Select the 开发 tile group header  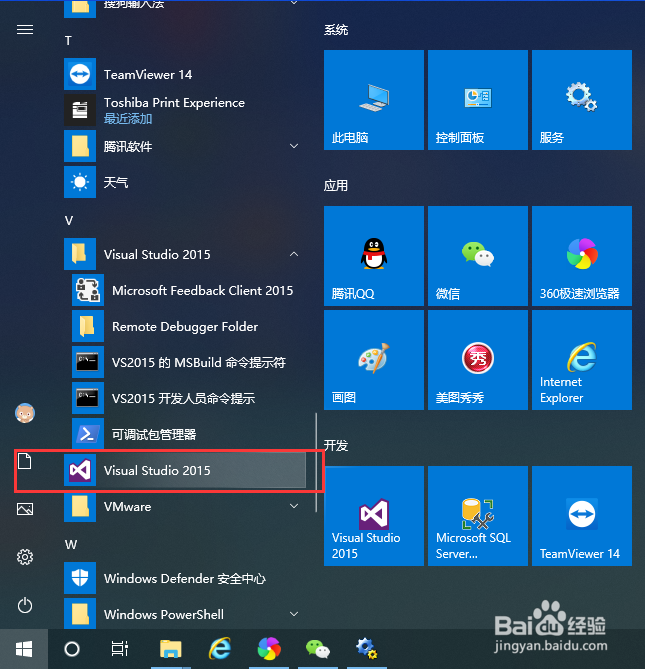tap(336, 445)
